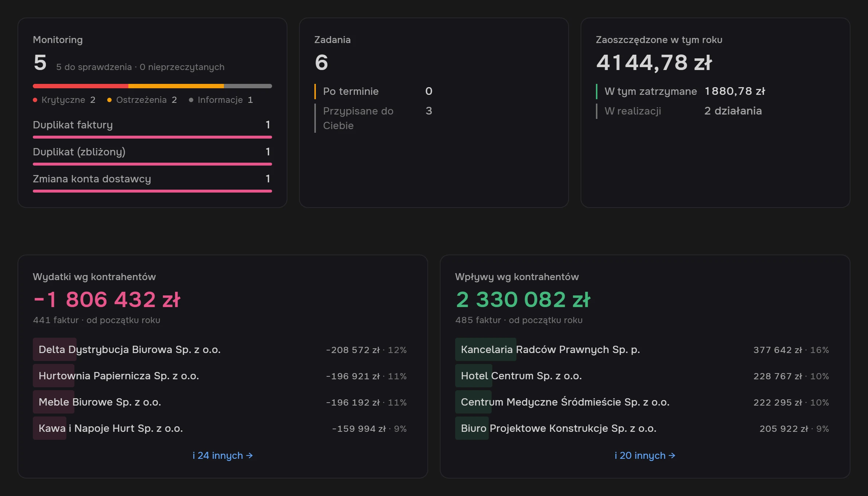Click the 4 144,78 zł savings total
The width and height of the screenshot is (868, 496).
click(654, 62)
